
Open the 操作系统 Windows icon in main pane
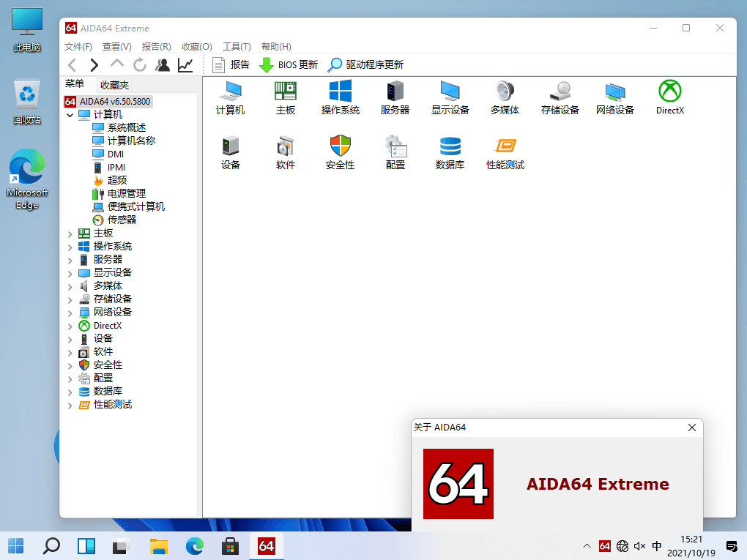tap(340, 97)
